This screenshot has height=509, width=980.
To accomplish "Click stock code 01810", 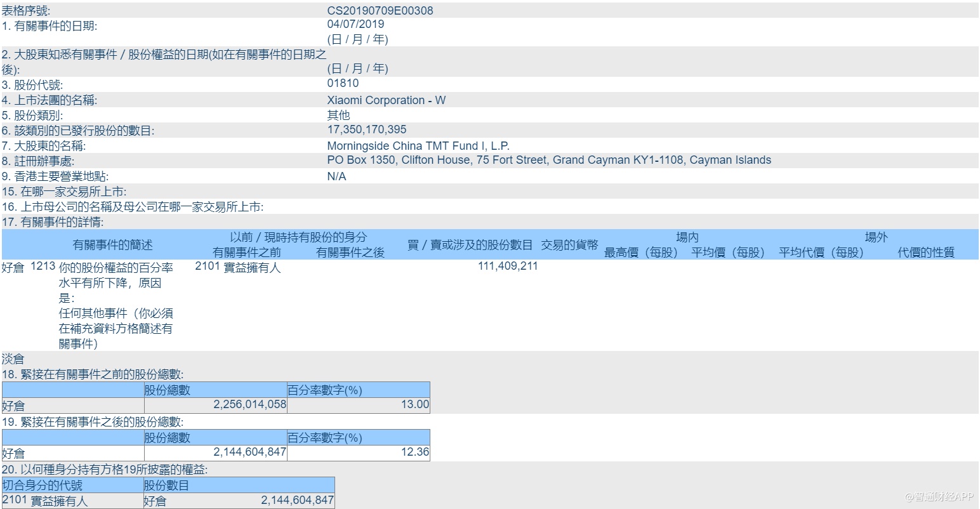I will pos(343,83).
